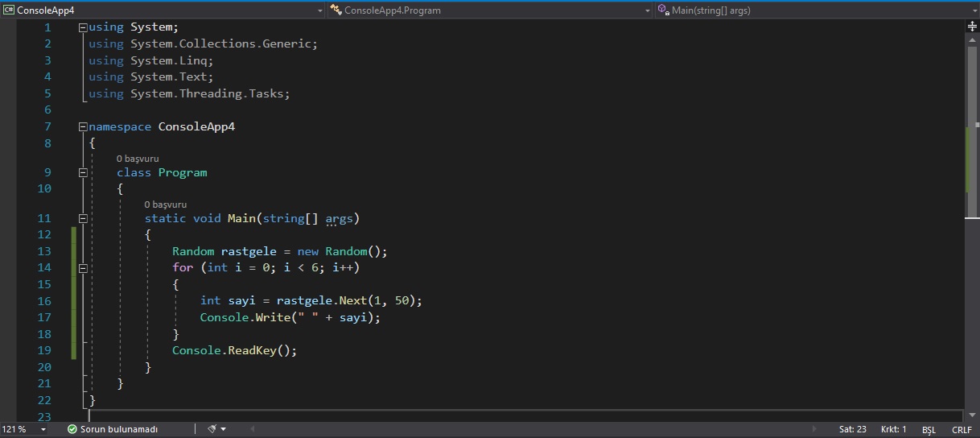Click line number 6 in the gutter
The image size is (980, 438).
point(47,109)
